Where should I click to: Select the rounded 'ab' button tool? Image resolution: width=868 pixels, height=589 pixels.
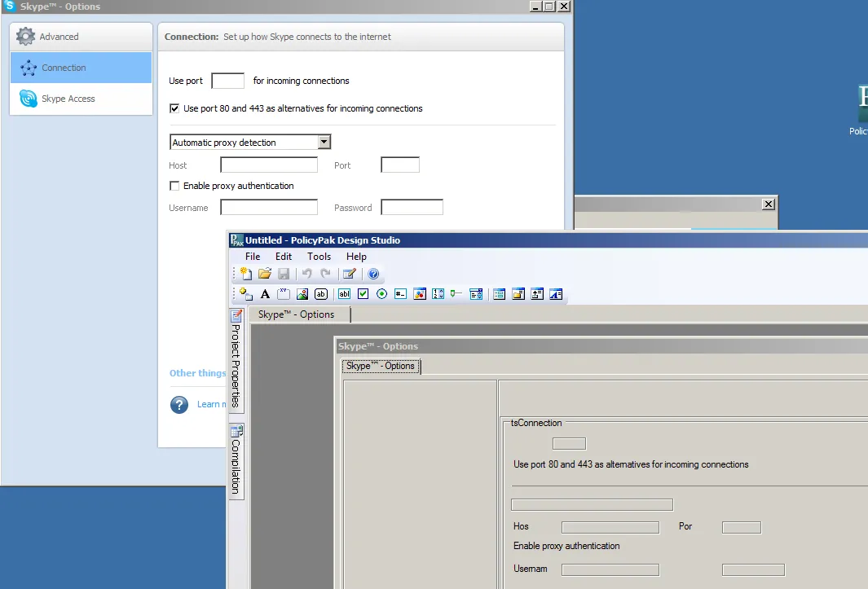coord(321,294)
